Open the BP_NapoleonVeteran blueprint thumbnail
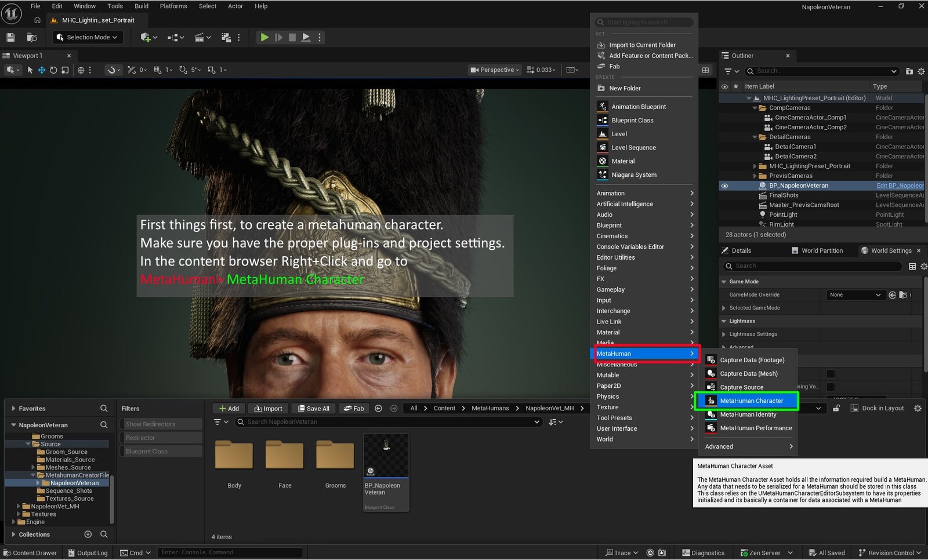The height and width of the screenshot is (560, 928). point(386,456)
